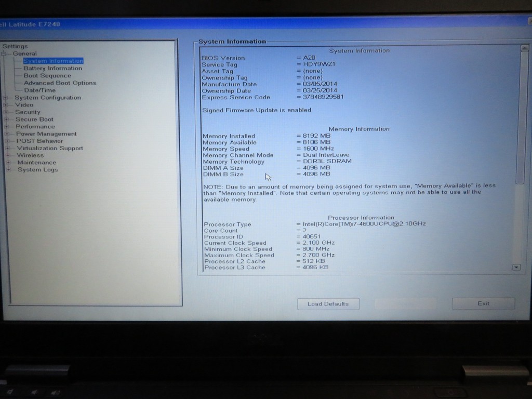532x399 pixels.
Task: Click the scrollbar up arrow
Action: [x=524, y=48]
